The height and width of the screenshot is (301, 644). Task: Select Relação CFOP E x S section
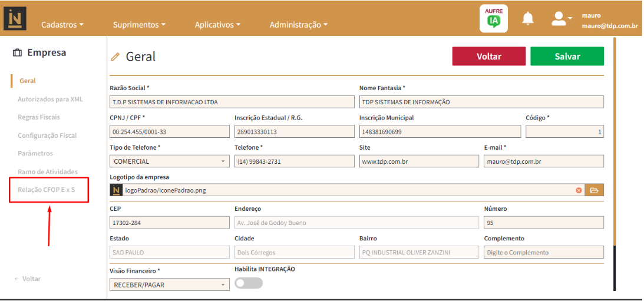47,190
